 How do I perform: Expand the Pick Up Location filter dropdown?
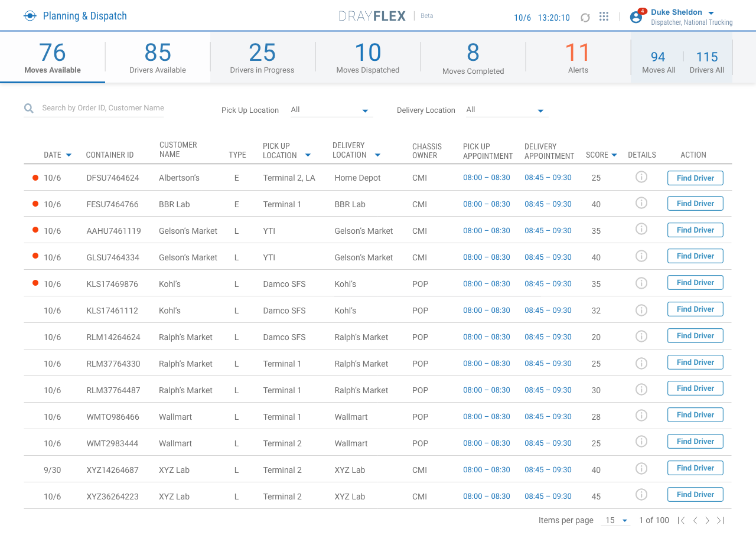pyautogui.click(x=365, y=110)
